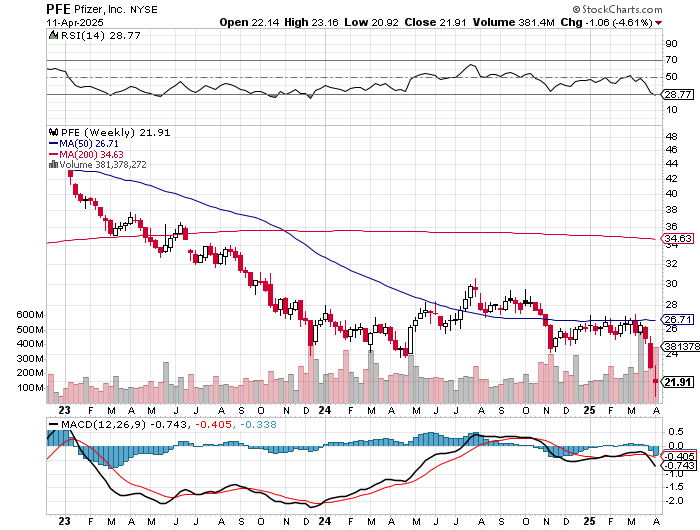Click the MACD legend line marker
Screen dimensions: 700x530
click(52, 425)
